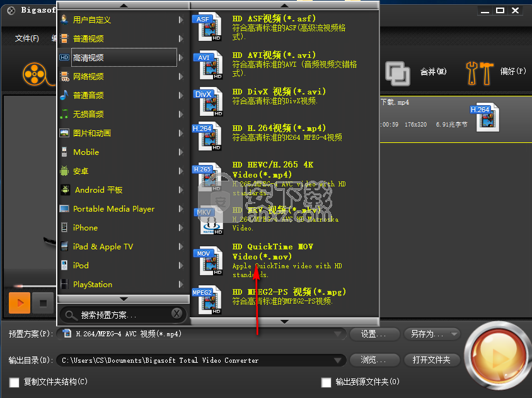Image resolution: width=532 pixels, height=398 pixels.
Task: Click the 设置... button
Action: [374, 334]
